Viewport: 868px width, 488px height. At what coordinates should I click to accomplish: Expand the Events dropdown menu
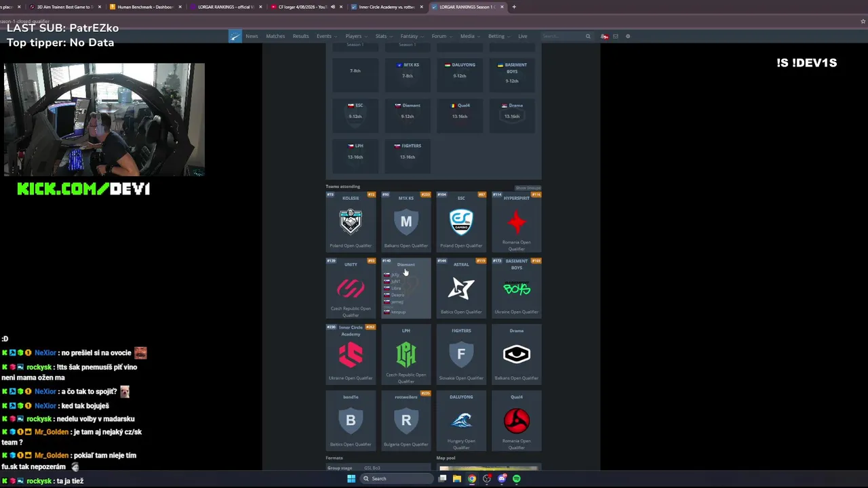click(x=325, y=36)
